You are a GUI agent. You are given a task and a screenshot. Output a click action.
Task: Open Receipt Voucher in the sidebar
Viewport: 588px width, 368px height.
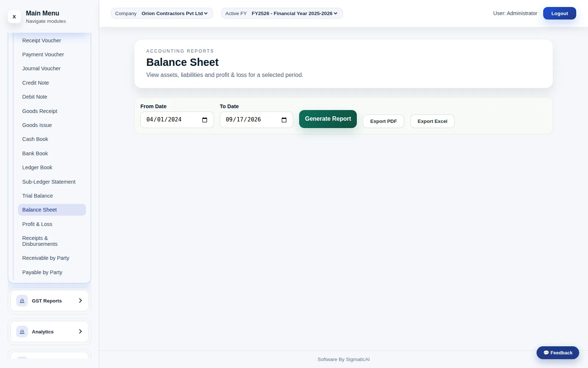point(52,40)
